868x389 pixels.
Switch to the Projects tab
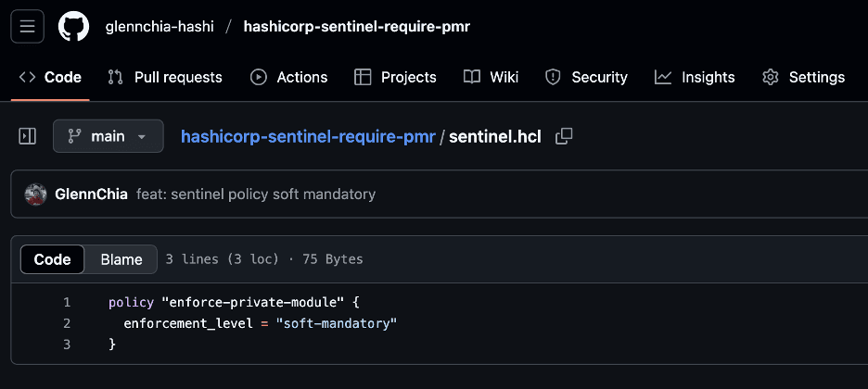coord(395,78)
